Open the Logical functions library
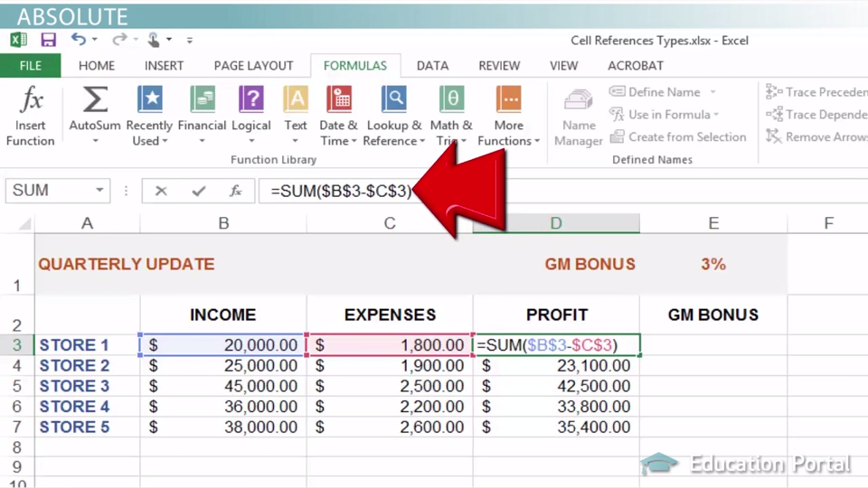The height and width of the screenshot is (488, 868). [x=250, y=115]
